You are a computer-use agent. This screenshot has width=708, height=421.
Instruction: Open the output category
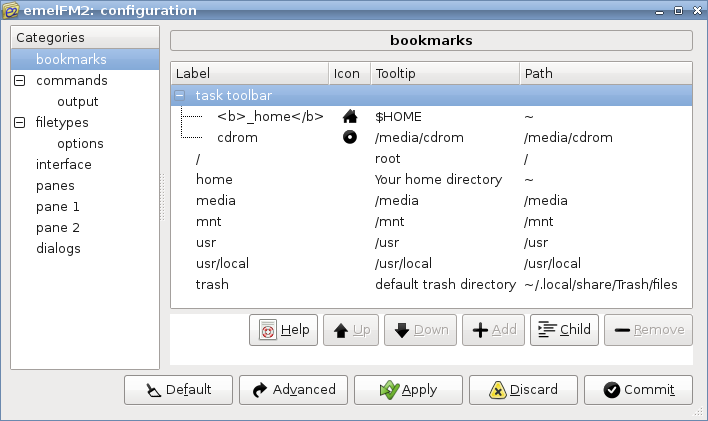click(77, 102)
